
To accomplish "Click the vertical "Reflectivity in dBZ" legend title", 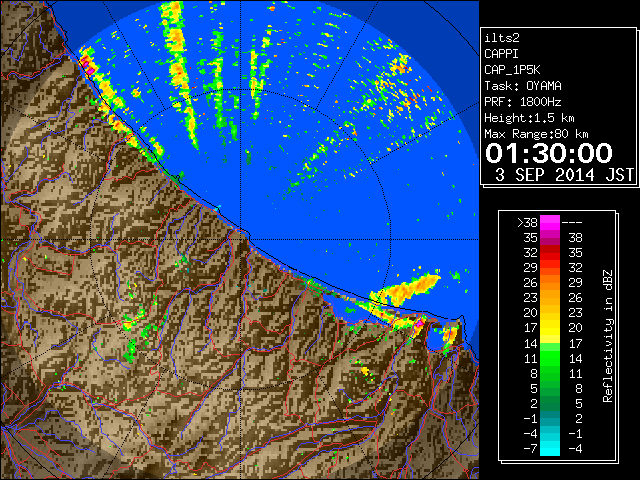I will [x=607, y=336].
